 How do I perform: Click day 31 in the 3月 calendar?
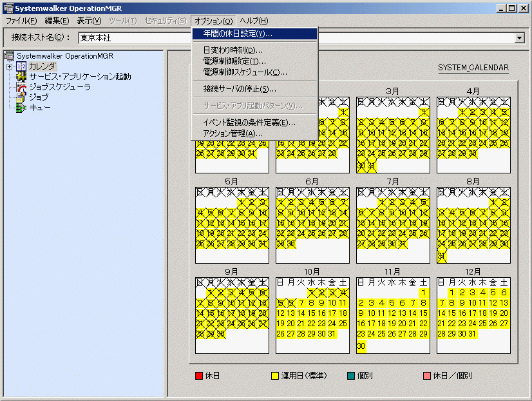[372, 166]
